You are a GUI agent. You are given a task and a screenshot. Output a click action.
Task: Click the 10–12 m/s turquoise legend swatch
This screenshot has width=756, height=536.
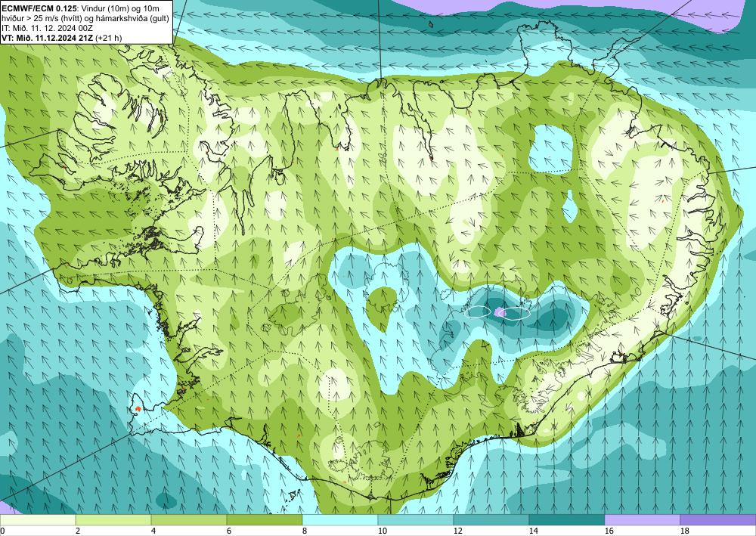click(416, 519)
